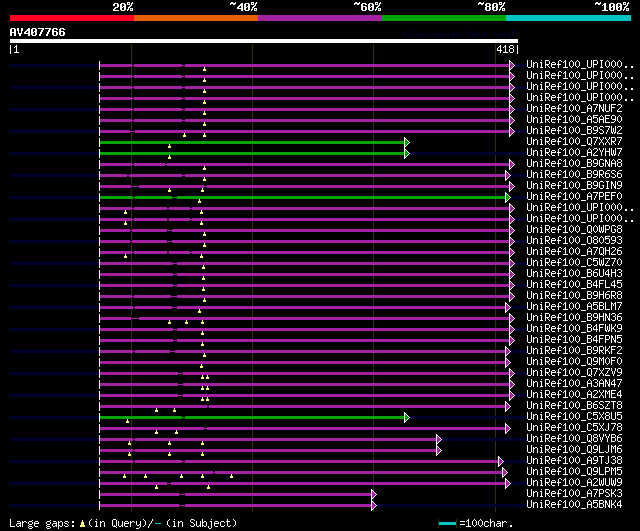640x531 pixels.
Task: Click the 'Large gaps:' legend text
Action: tap(42, 523)
